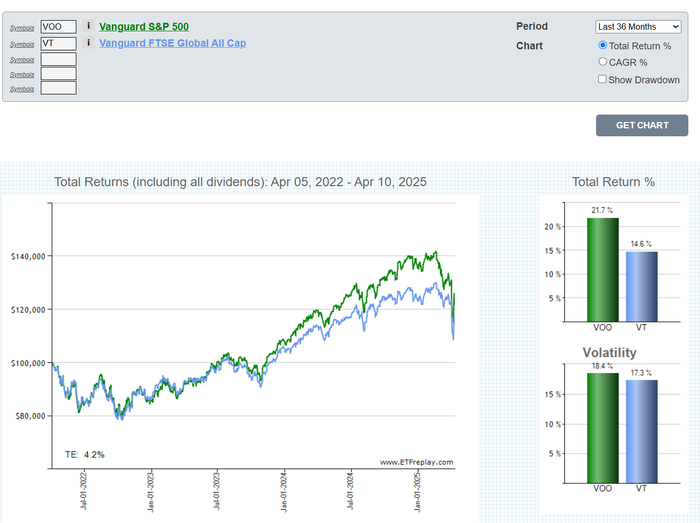Click the info icon beside Vanguard FTSE Global

pyautogui.click(x=89, y=43)
